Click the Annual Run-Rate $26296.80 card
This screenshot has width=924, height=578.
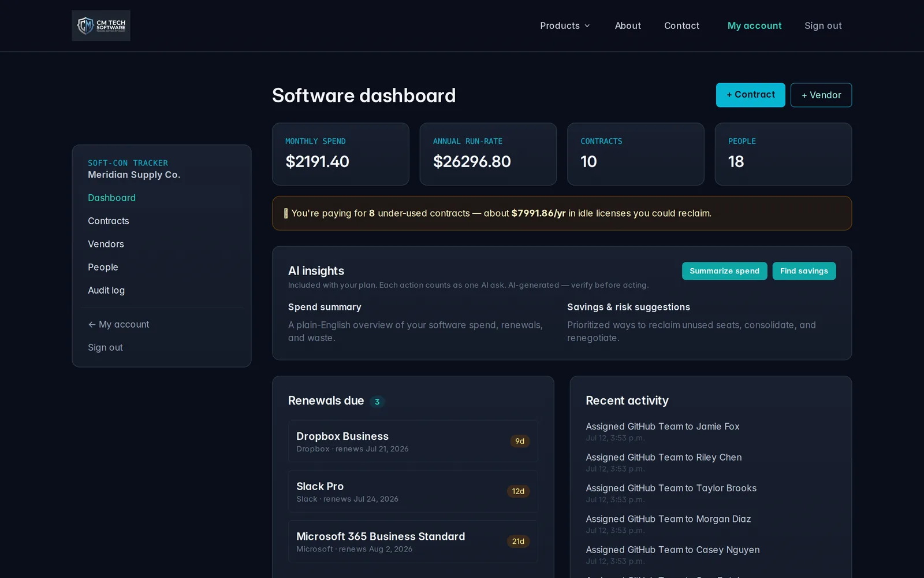pos(488,154)
